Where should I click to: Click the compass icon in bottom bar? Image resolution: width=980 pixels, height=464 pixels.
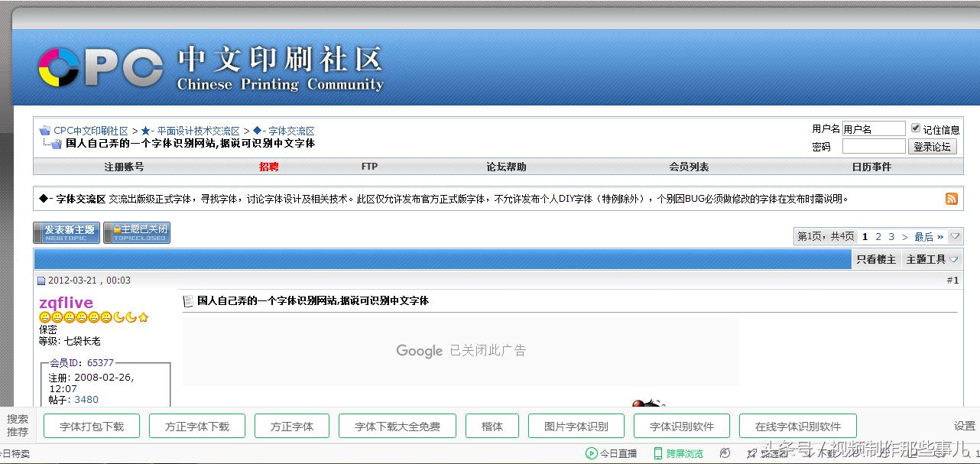[725, 453]
